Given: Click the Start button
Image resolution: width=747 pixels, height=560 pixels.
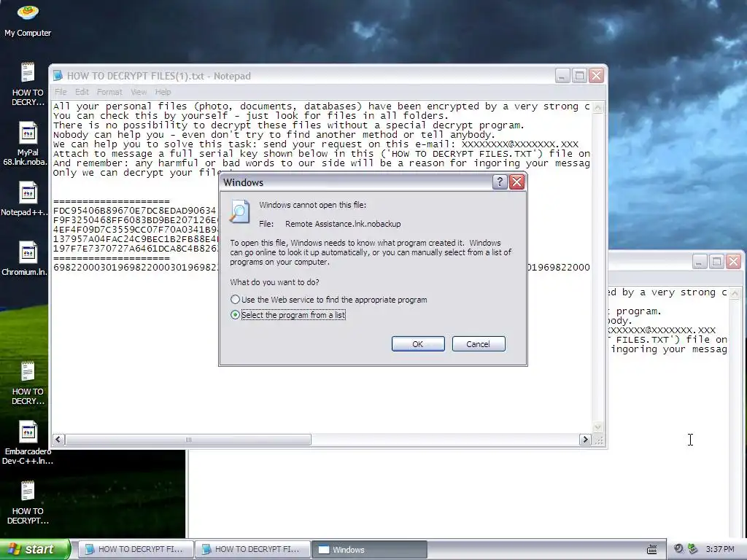Looking at the screenshot, I should pyautogui.click(x=34, y=549).
